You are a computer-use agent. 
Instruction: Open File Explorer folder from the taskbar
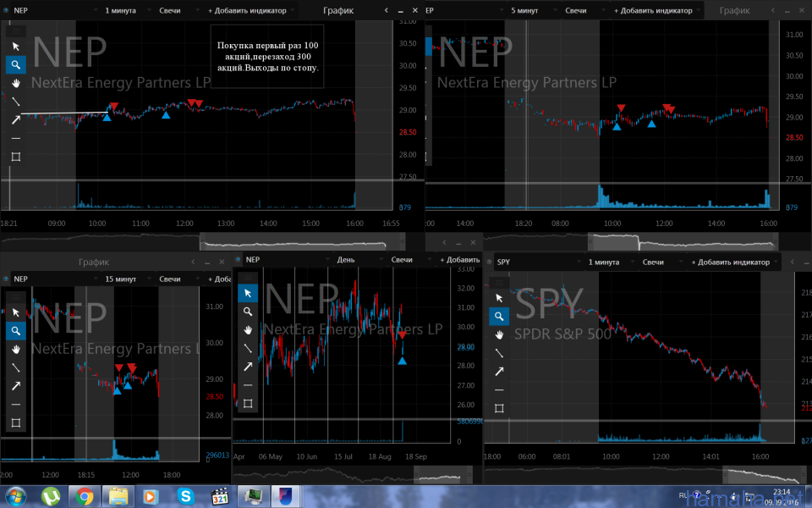pos(118,497)
